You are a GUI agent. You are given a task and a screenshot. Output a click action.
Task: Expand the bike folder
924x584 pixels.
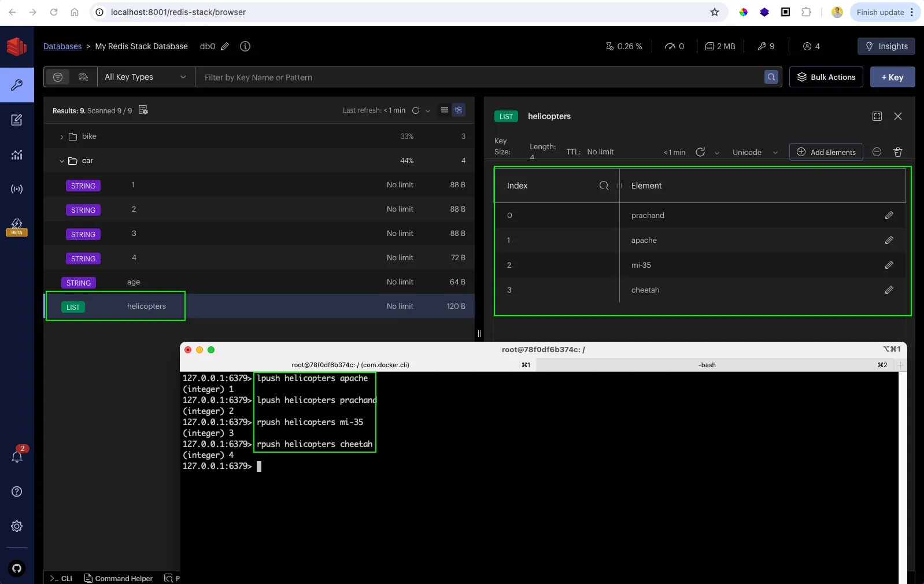pyautogui.click(x=62, y=137)
